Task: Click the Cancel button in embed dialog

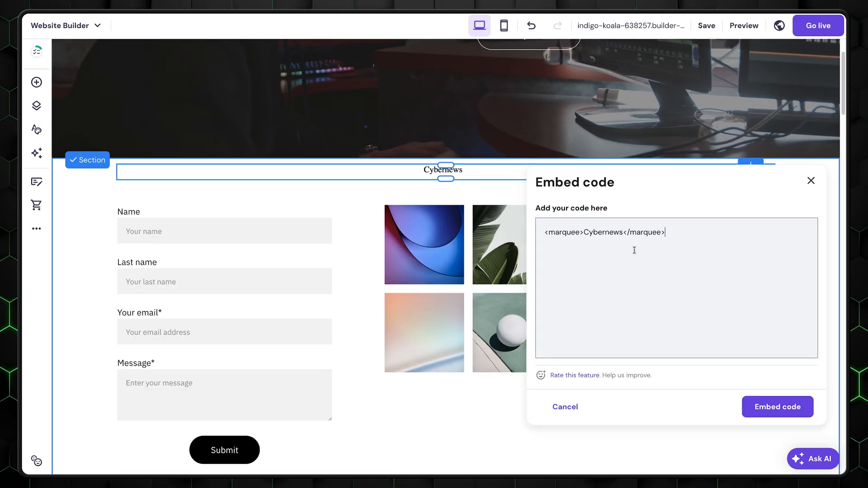Action: click(x=565, y=406)
